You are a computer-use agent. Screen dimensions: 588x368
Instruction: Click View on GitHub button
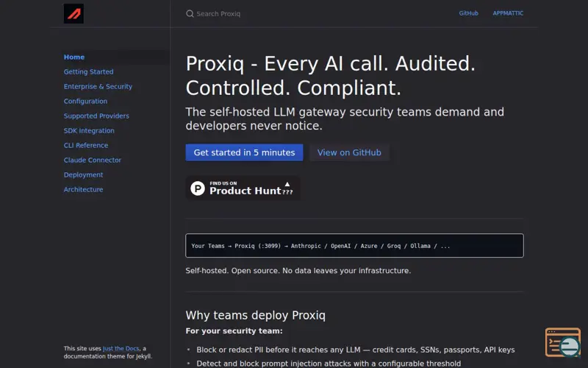[349, 152]
